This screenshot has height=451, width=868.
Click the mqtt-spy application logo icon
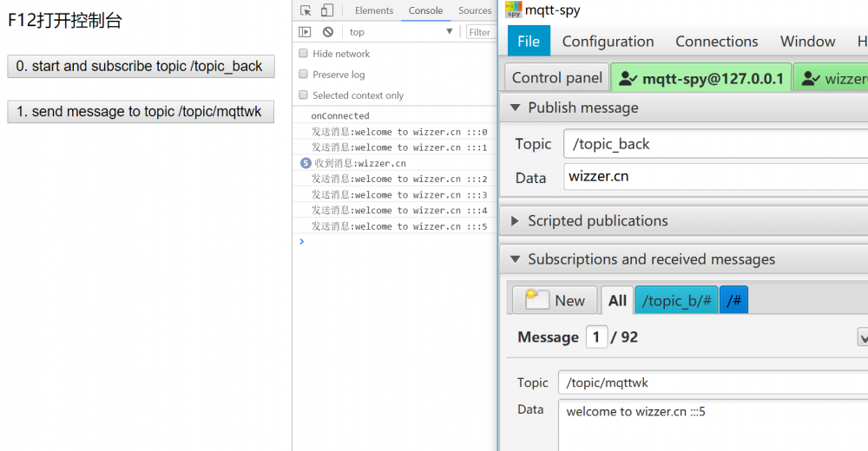point(513,10)
